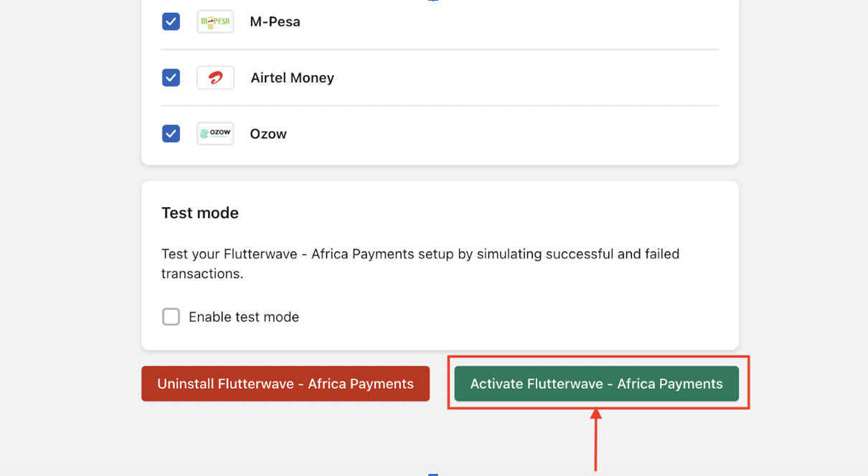Click the Ozow text label
This screenshot has height=476, width=868.
coord(268,133)
